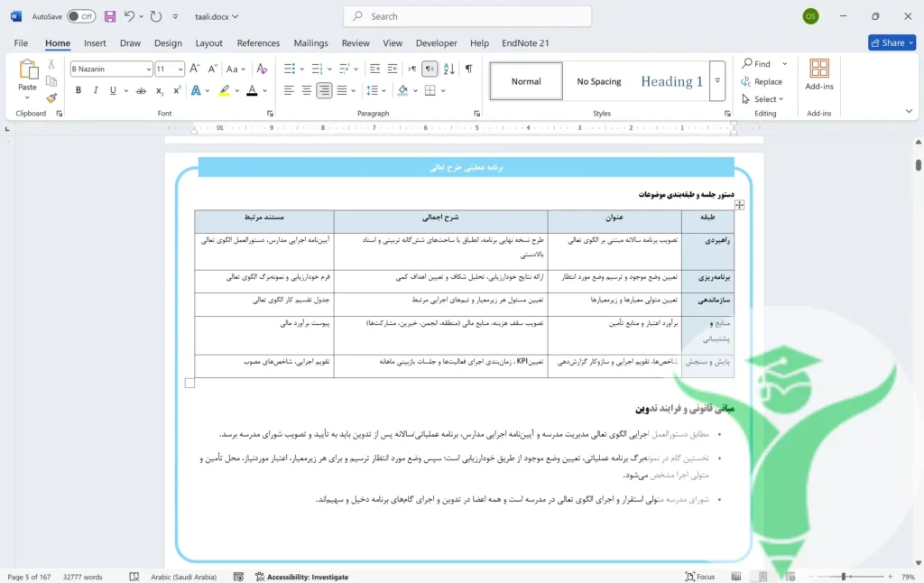Open borders dropdown arrow
The width and height of the screenshot is (924, 583).
442,91
